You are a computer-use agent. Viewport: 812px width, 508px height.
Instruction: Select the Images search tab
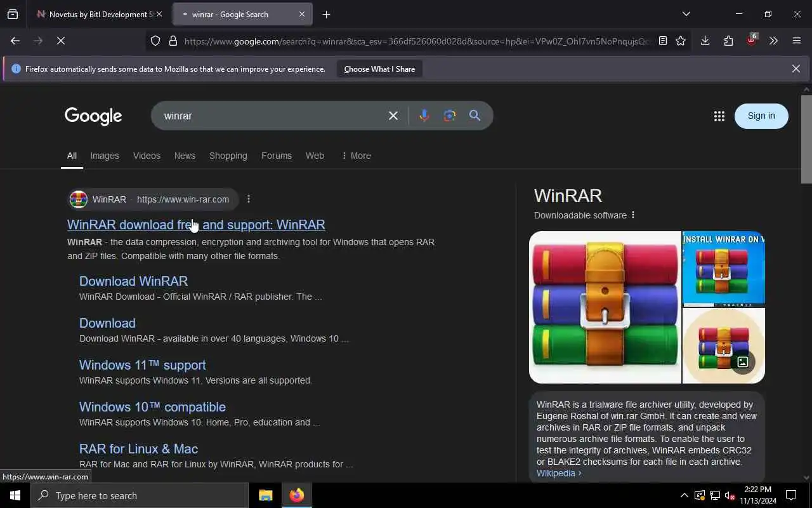(x=105, y=156)
